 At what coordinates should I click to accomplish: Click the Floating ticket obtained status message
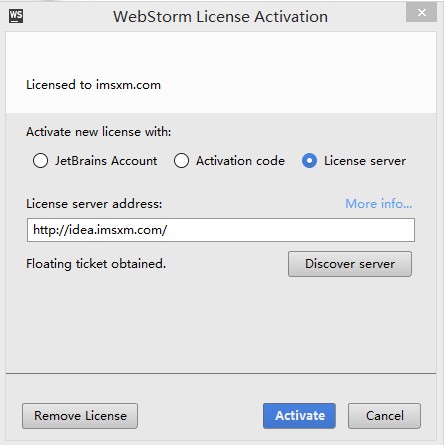(96, 264)
